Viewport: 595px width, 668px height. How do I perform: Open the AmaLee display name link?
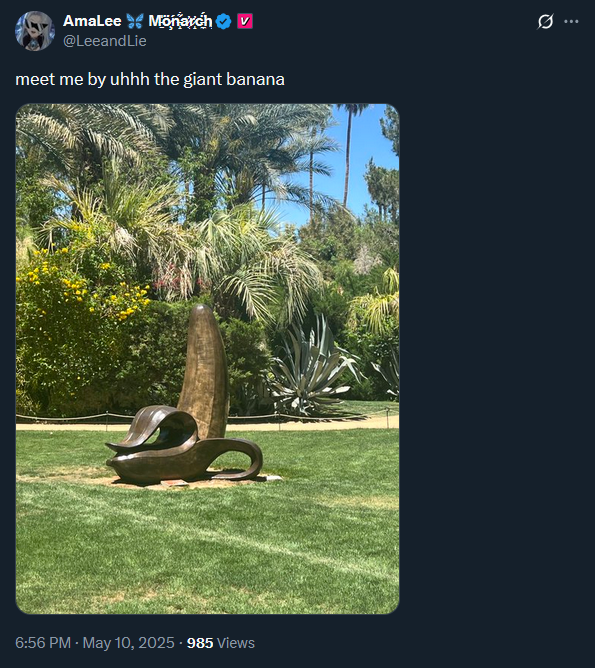(x=92, y=21)
